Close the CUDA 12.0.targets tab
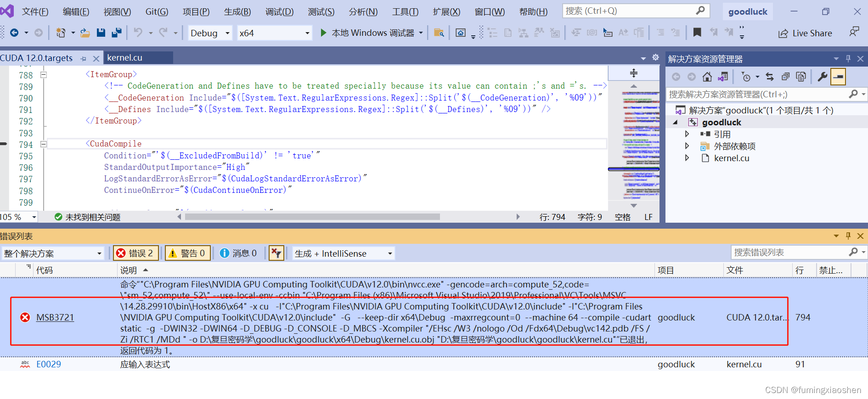 [x=96, y=58]
